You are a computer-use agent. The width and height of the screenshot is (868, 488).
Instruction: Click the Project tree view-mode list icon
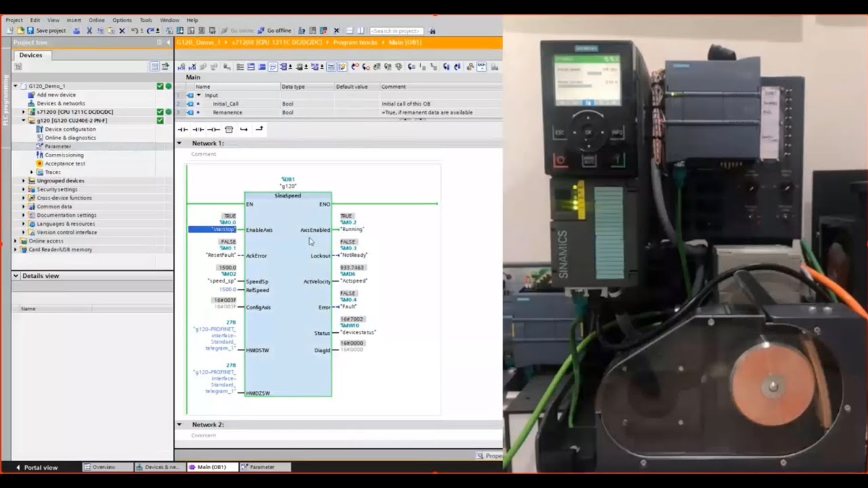pyautogui.click(x=155, y=66)
